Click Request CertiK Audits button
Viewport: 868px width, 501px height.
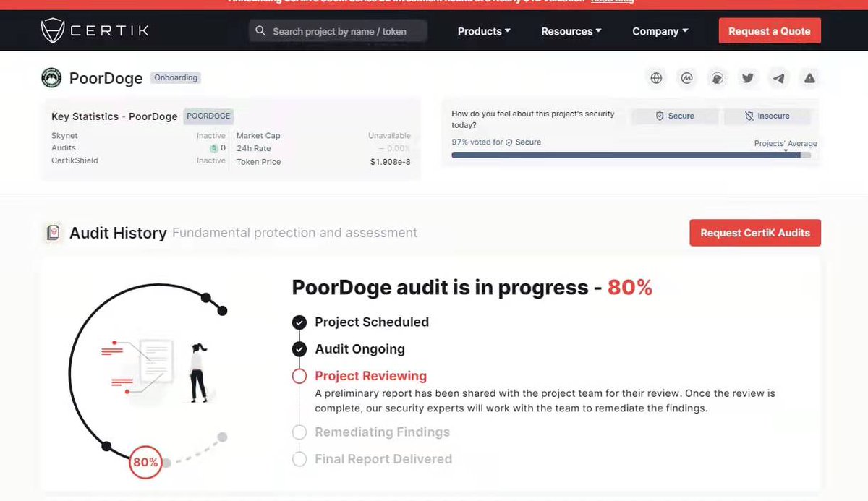point(755,233)
